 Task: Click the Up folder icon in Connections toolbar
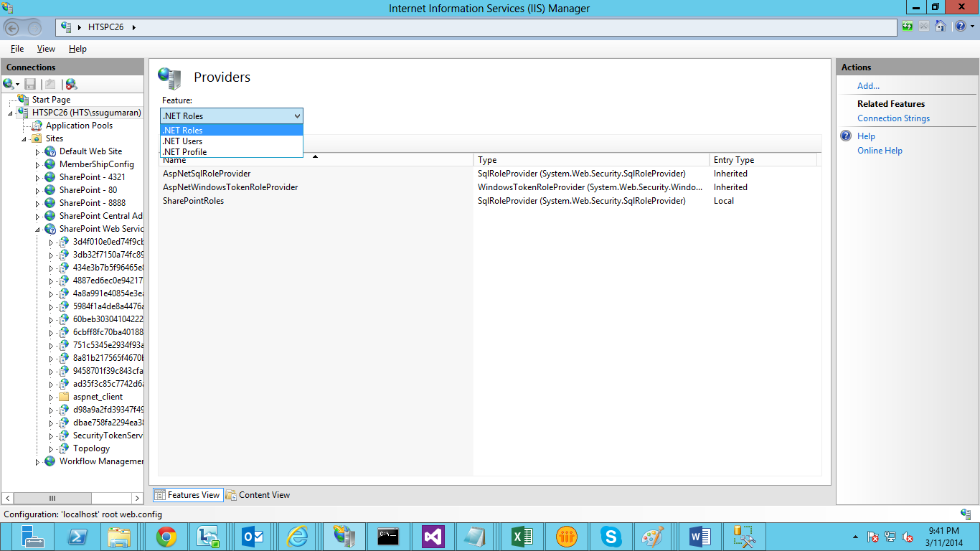pos(50,84)
